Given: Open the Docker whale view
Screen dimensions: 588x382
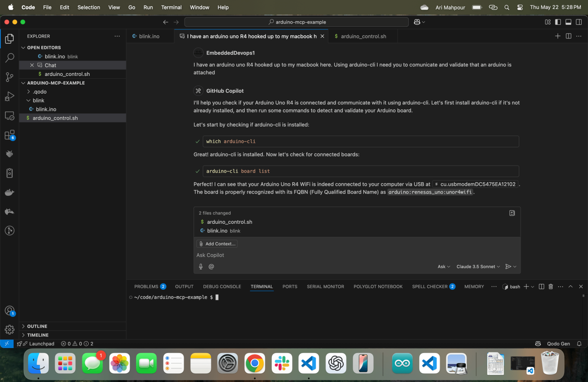Looking at the screenshot, I should click(9, 193).
